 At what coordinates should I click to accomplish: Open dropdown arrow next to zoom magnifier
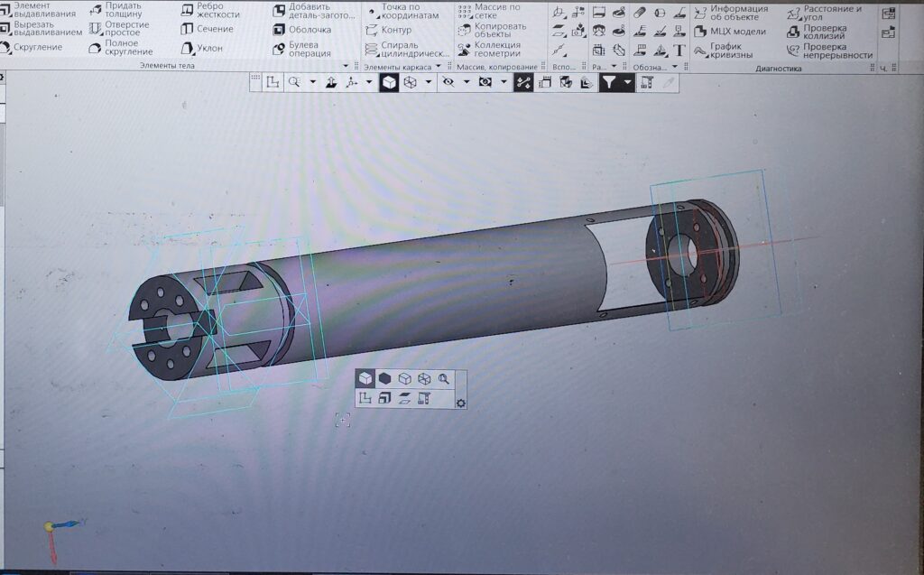tap(312, 82)
